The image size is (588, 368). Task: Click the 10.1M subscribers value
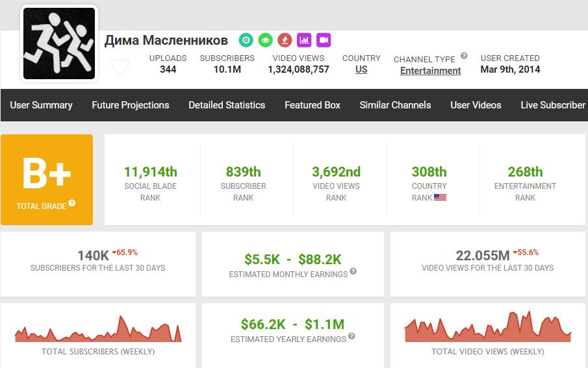tap(227, 69)
